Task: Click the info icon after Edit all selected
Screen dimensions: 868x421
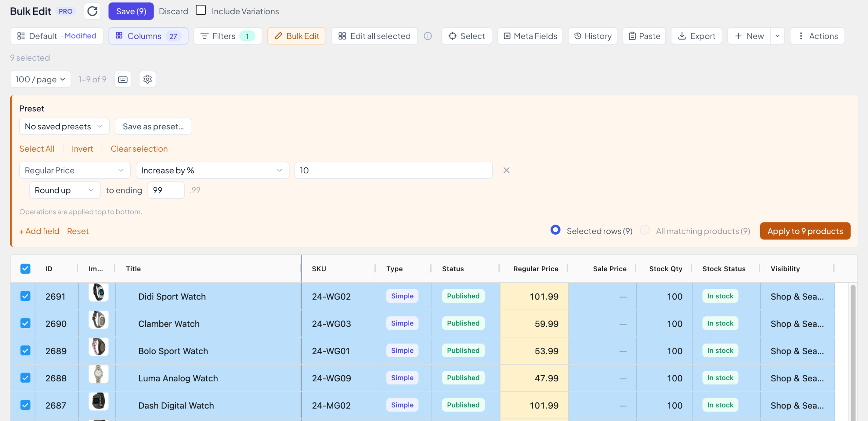Action: 428,36
